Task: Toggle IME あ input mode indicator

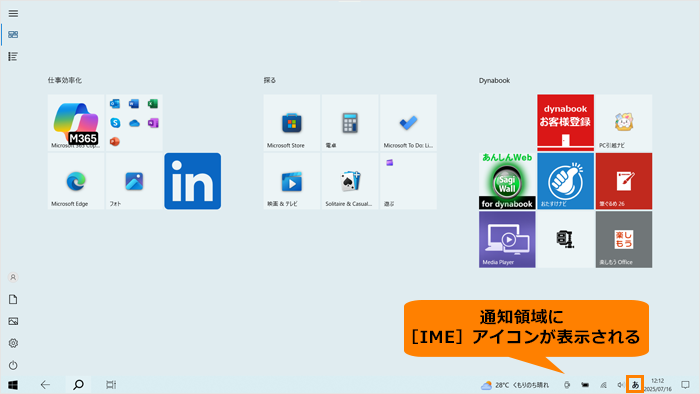Action: pos(635,384)
